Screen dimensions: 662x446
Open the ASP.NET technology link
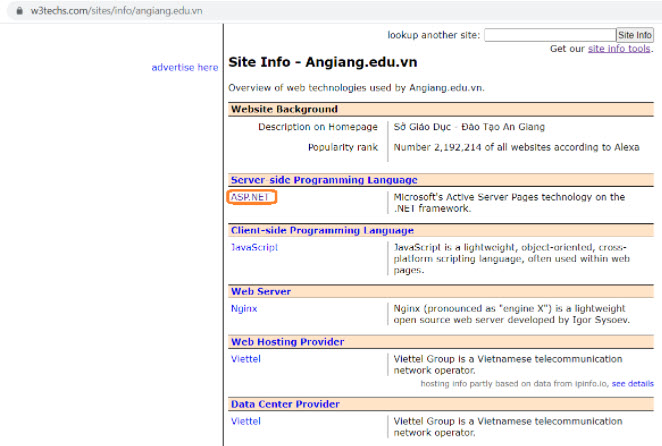tap(250, 197)
